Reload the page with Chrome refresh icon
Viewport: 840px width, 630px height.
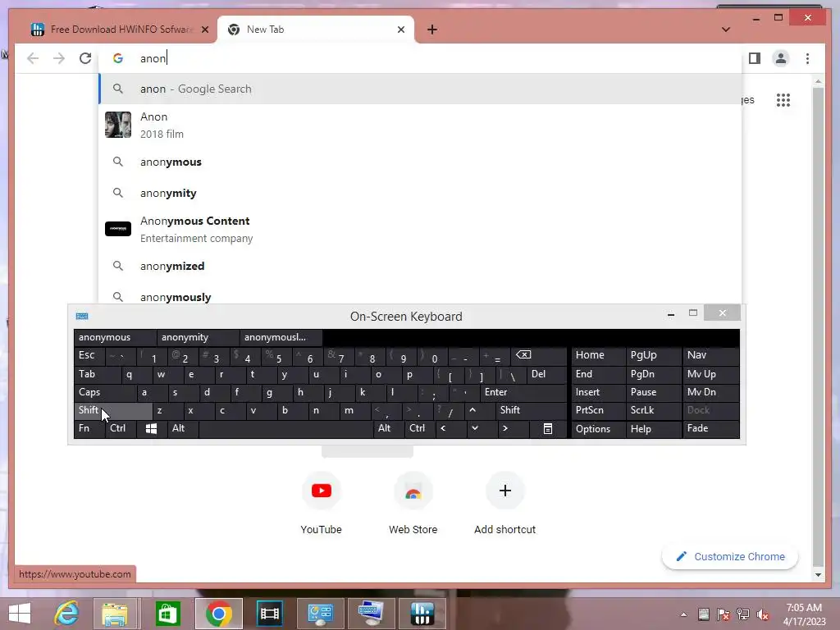85,58
